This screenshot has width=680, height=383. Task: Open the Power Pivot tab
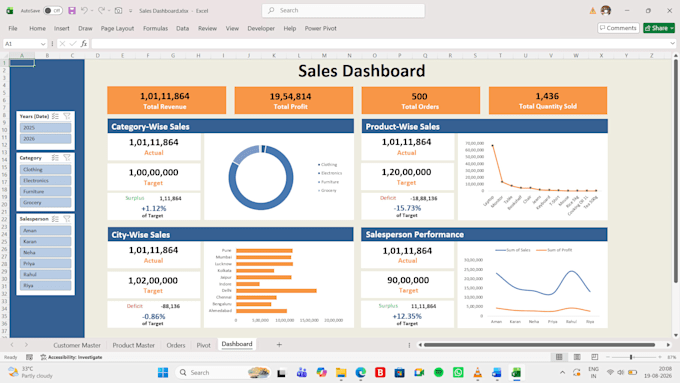(320, 28)
